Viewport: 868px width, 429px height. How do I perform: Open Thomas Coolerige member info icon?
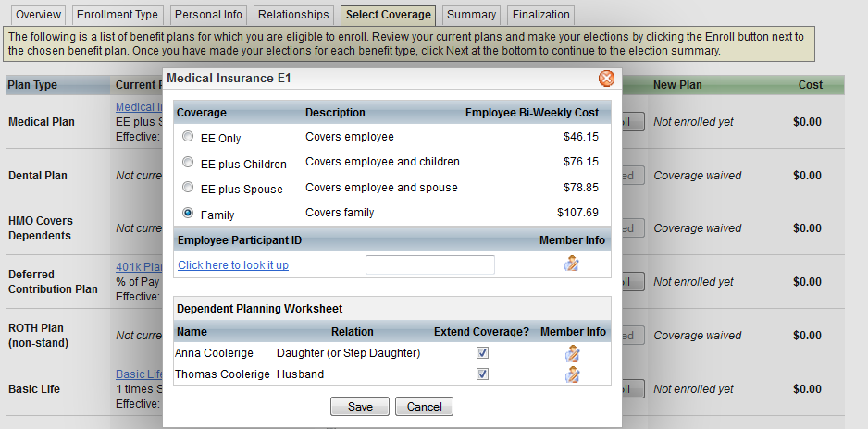[x=573, y=374]
